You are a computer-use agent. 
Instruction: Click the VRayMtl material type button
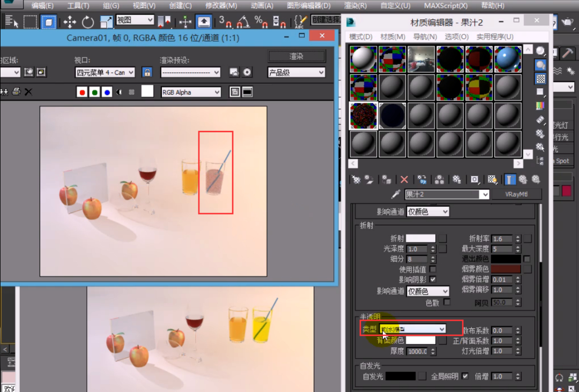click(516, 194)
